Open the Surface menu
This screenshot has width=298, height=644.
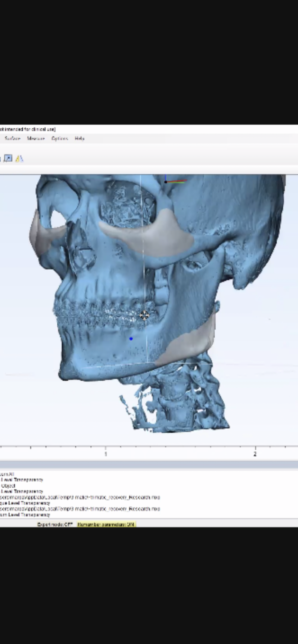tap(12, 138)
